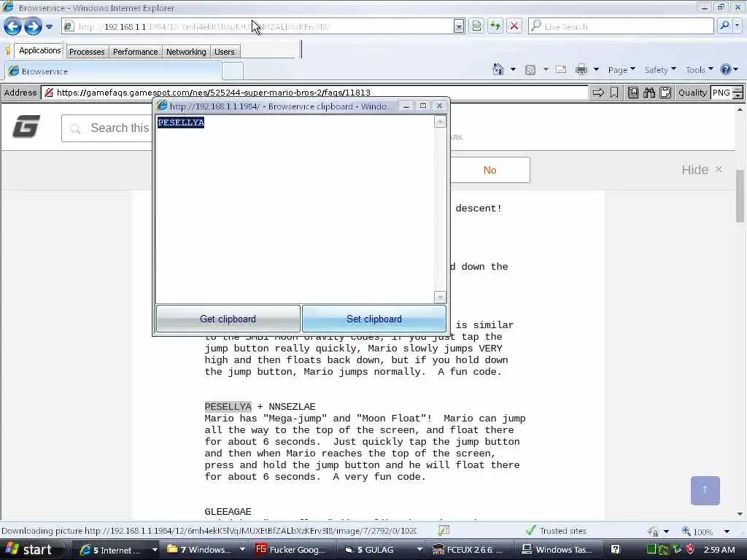Click the 100% zoom level button

697,532
